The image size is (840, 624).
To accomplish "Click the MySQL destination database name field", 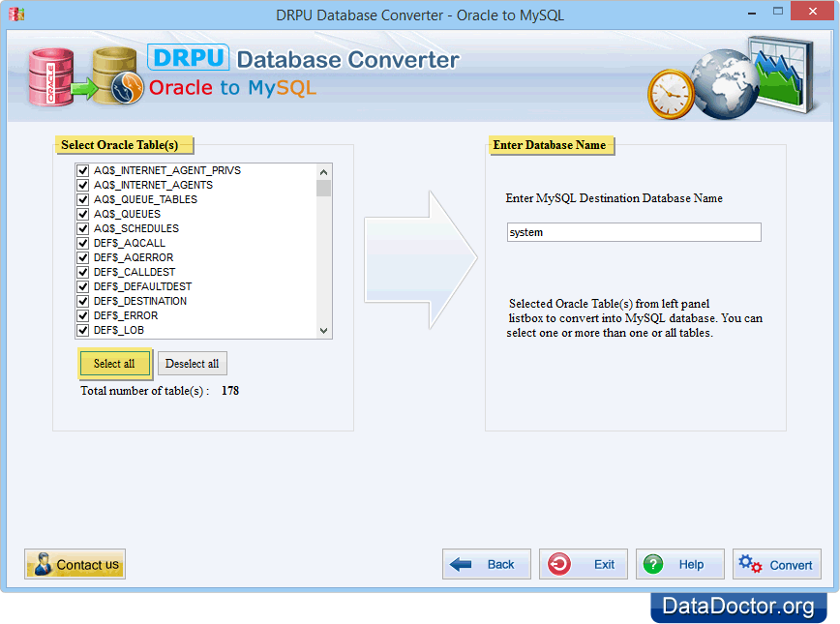I will pos(634,232).
